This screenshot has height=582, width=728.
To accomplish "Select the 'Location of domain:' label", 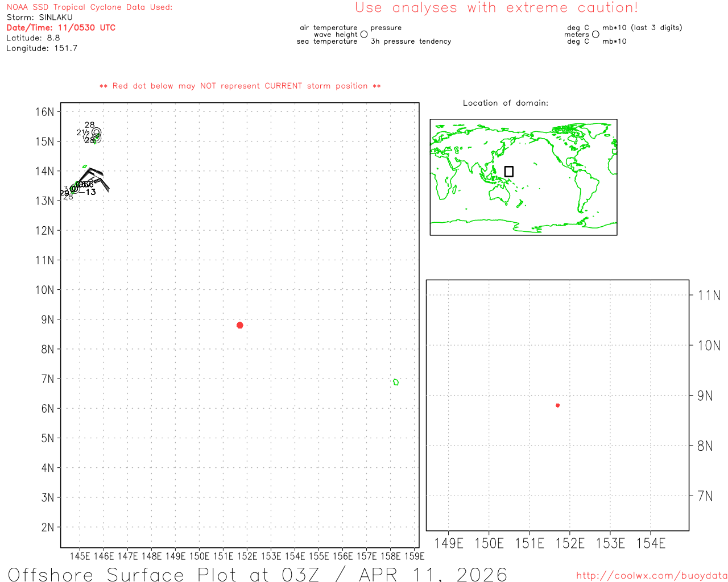I will click(506, 103).
